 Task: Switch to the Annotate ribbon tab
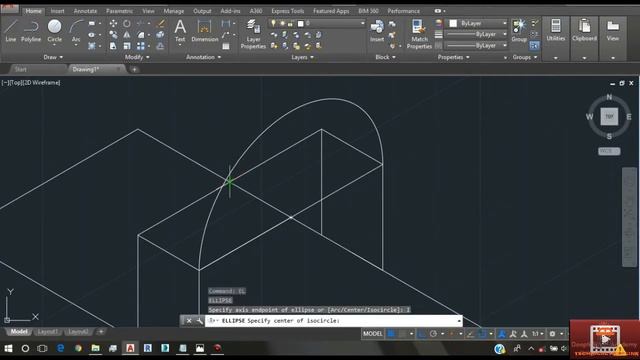pos(85,11)
